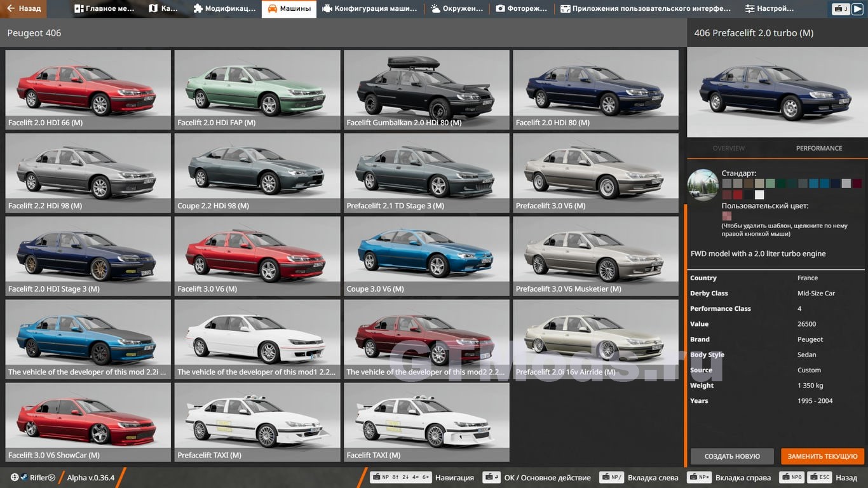Screen dimensions: 868x488
Task: Click the Years value 1995 - 2004
Action: pos(815,400)
